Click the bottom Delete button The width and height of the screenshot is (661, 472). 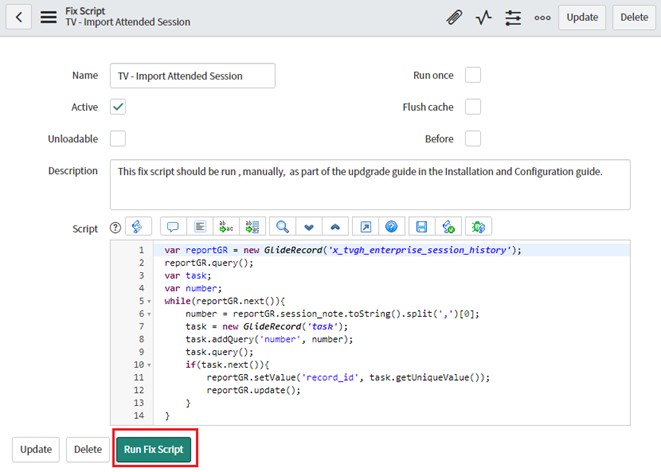tap(88, 450)
